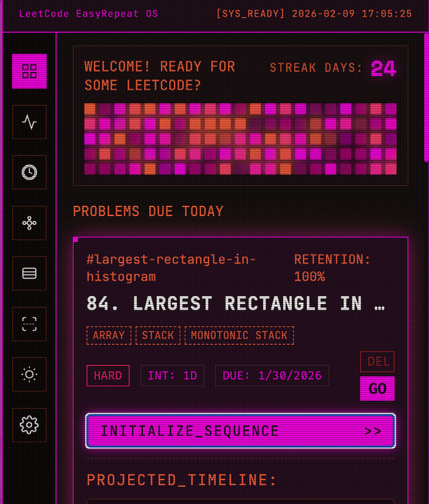Open the node graph icon in sidebar

point(29,223)
